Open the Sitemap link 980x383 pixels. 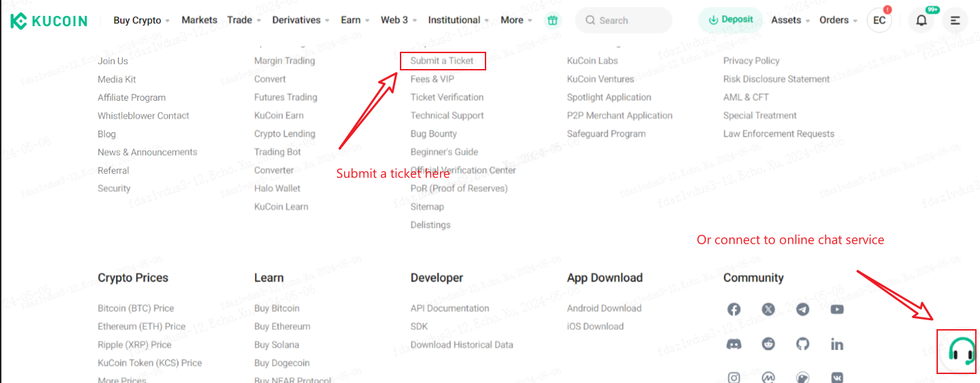427,206
